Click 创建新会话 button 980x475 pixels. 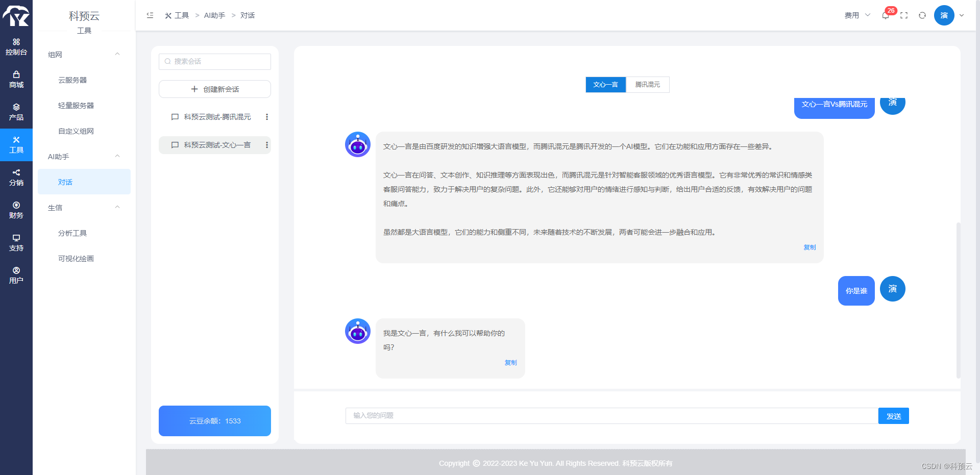click(215, 89)
